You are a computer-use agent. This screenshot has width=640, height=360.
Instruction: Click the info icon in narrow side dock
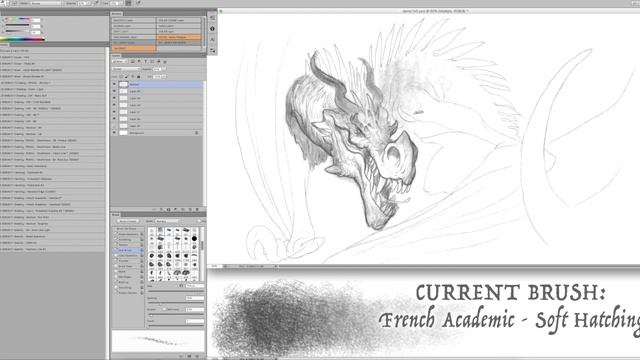click(212, 29)
